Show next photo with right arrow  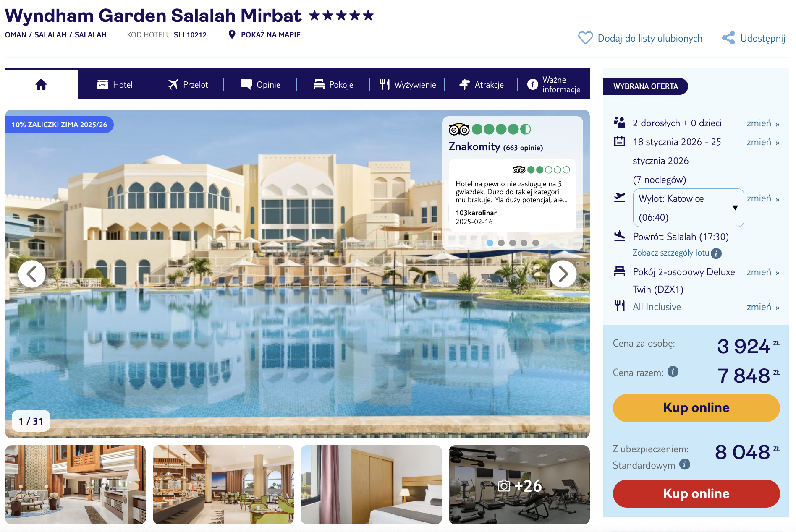pyautogui.click(x=563, y=274)
